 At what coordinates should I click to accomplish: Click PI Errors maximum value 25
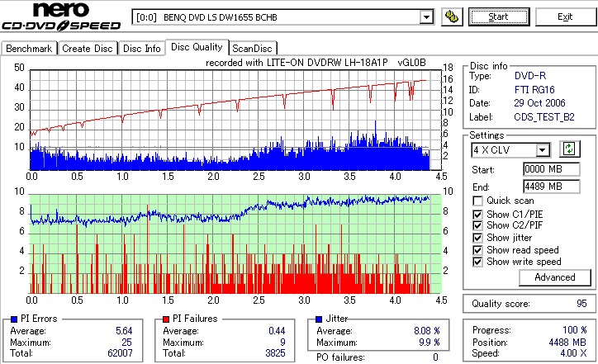point(126,343)
